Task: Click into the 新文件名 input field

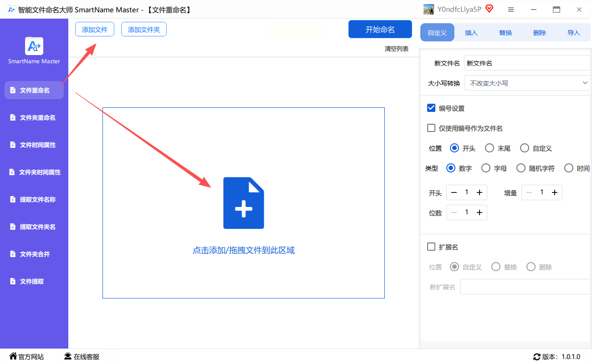Action: click(527, 63)
